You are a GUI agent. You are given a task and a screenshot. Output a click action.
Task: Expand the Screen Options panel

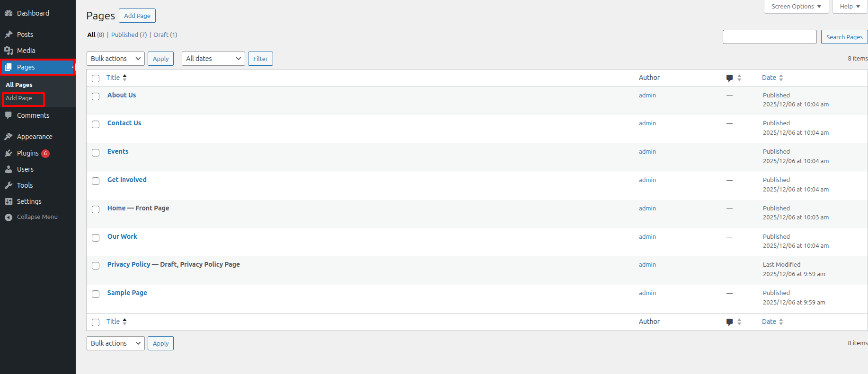click(796, 7)
